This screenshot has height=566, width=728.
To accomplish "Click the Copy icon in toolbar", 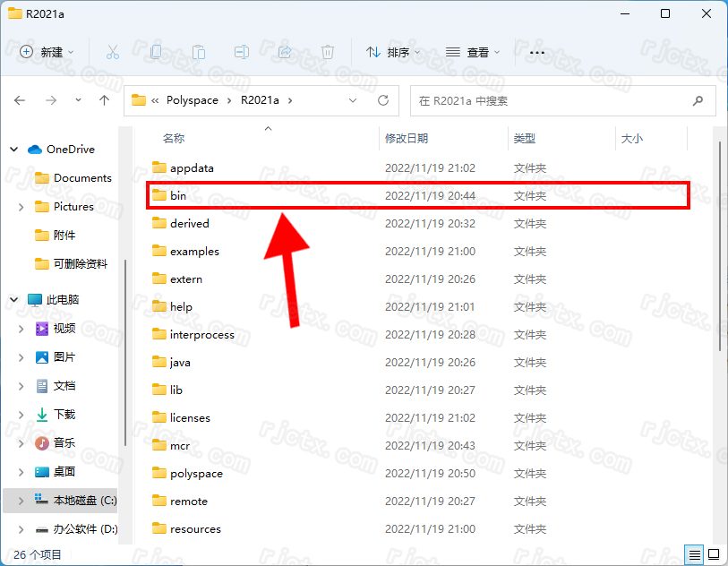I will click(x=156, y=52).
